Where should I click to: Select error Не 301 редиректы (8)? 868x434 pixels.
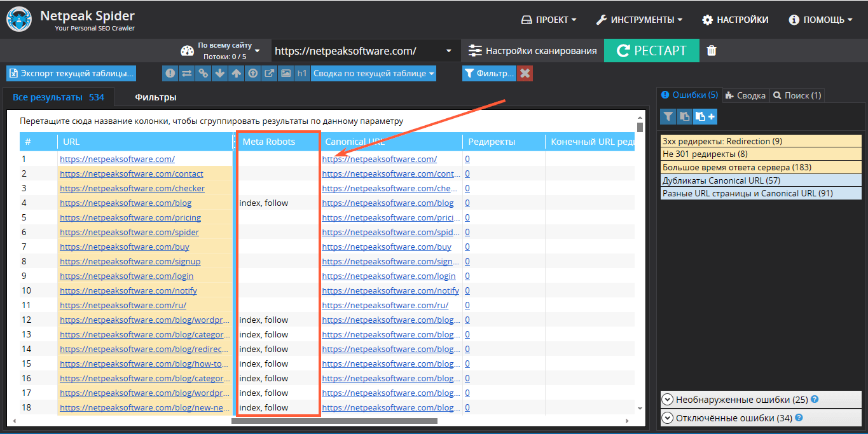[x=761, y=154]
